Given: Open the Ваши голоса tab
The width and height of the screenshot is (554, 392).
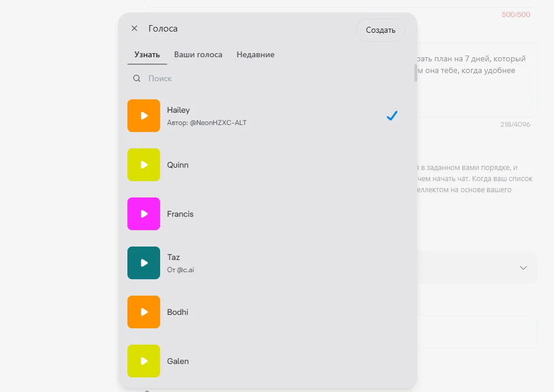Looking at the screenshot, I should (x=198, y=55).
